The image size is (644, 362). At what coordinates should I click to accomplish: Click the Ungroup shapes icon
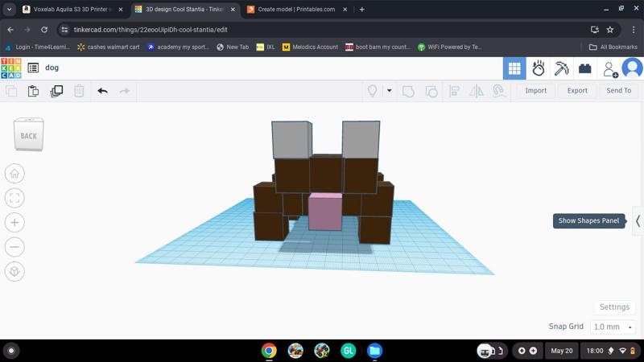431,91
